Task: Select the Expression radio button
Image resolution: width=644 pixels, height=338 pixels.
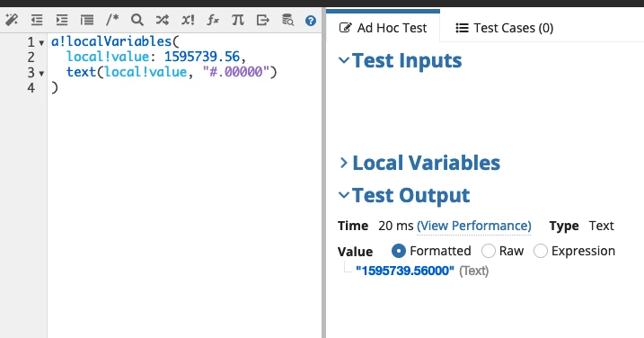Action: 541,251
